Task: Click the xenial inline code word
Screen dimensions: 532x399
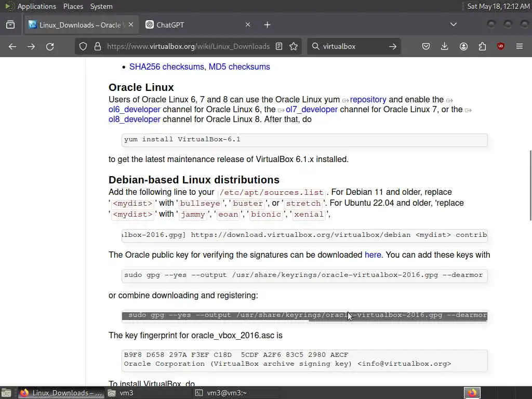Action: coord(309,215)
